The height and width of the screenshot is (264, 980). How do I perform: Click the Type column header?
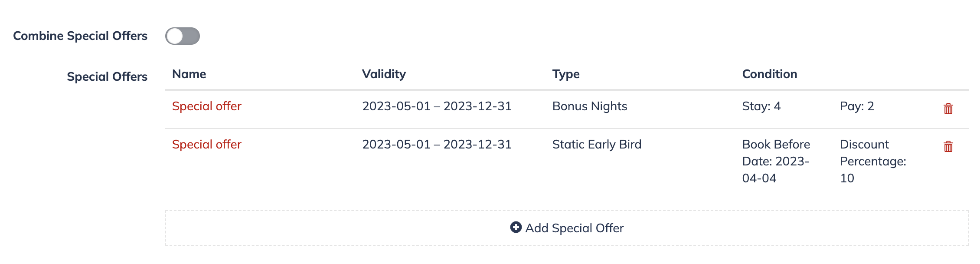566,74
